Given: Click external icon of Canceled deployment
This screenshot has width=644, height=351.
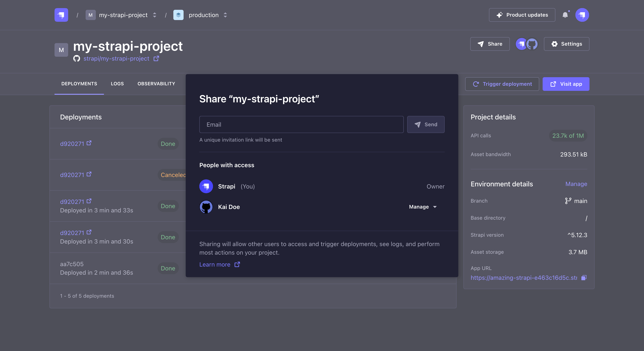Looking at the screenshot, I should (x=89, y=174).
